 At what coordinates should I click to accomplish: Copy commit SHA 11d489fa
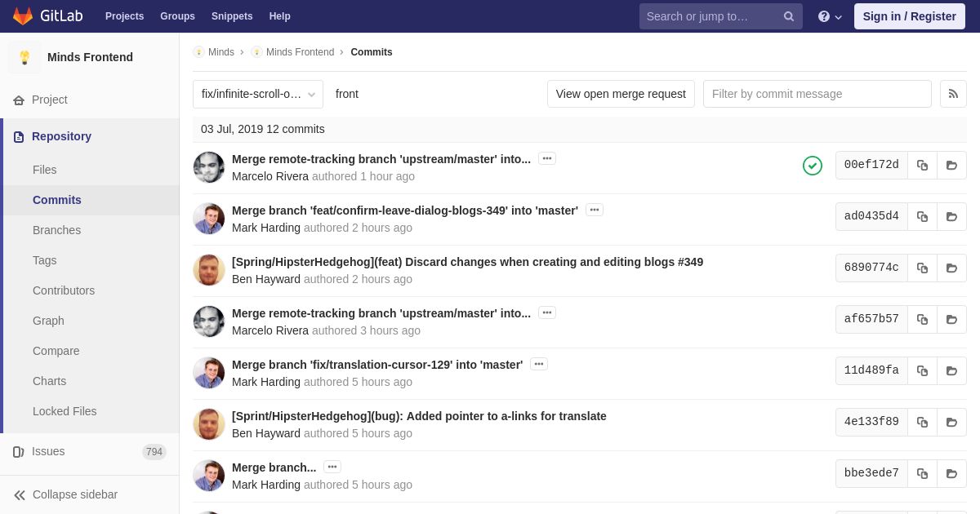[x=922, y=370]
